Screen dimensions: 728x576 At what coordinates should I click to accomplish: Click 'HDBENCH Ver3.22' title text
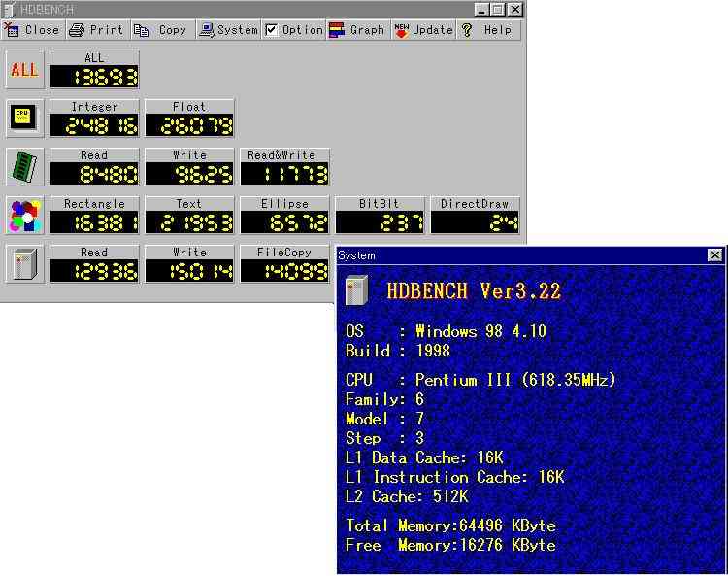pos(474,291)
